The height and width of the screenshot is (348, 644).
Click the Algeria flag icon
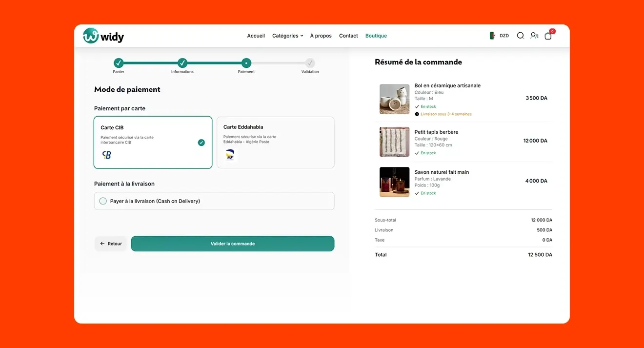(x=493, y=36)
